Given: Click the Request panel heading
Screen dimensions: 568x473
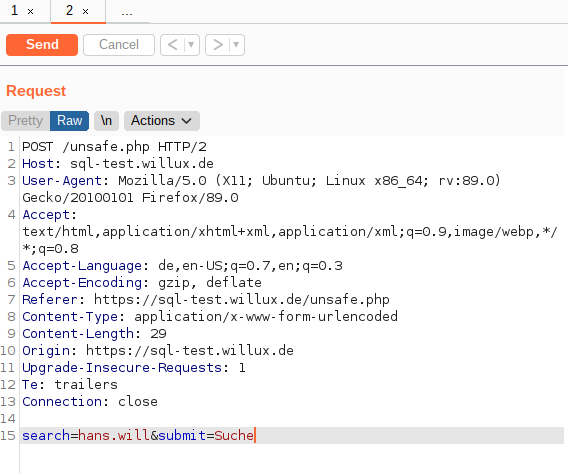Looking at the screenshot, I should coord(36,91).
